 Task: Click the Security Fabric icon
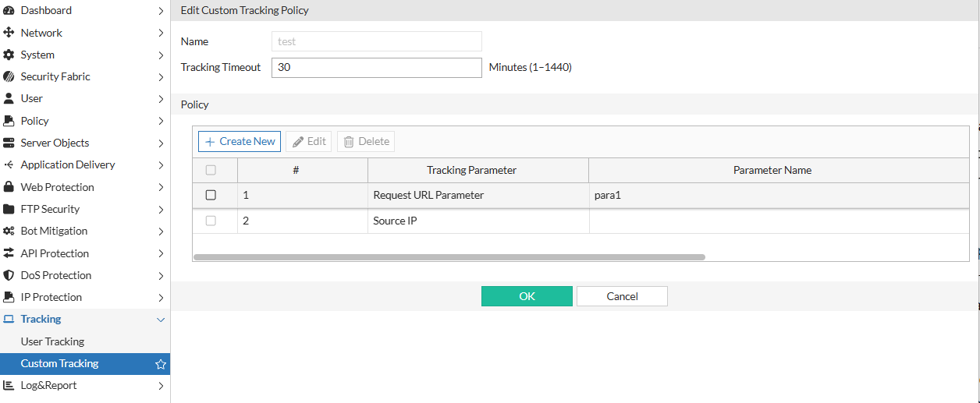coord(9,77)
